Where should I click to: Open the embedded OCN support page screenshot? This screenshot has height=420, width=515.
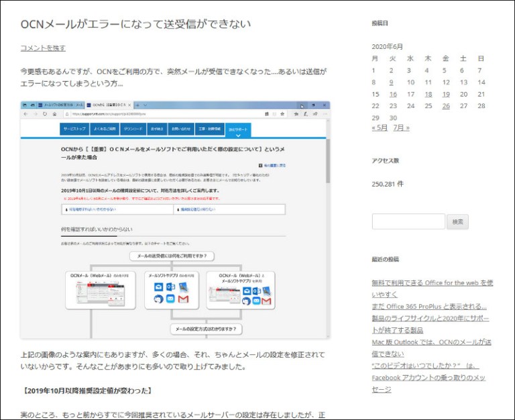point(175,219)
